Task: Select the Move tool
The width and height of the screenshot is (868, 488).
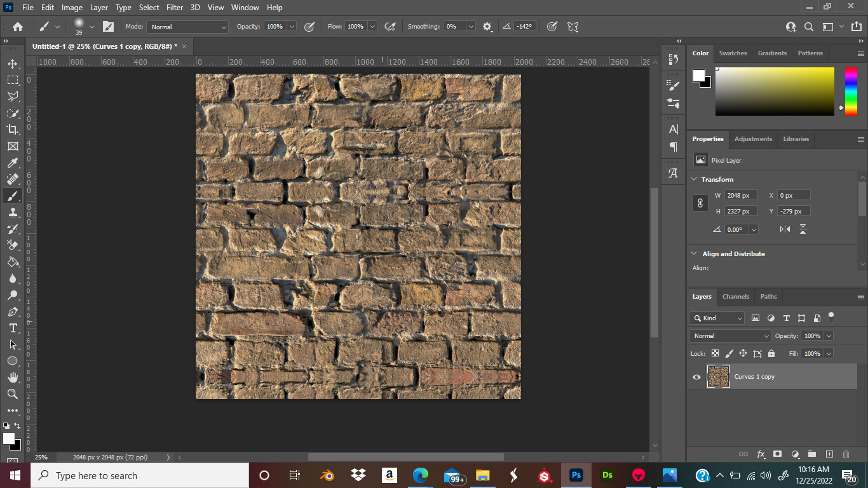Action: coord(13,63)
